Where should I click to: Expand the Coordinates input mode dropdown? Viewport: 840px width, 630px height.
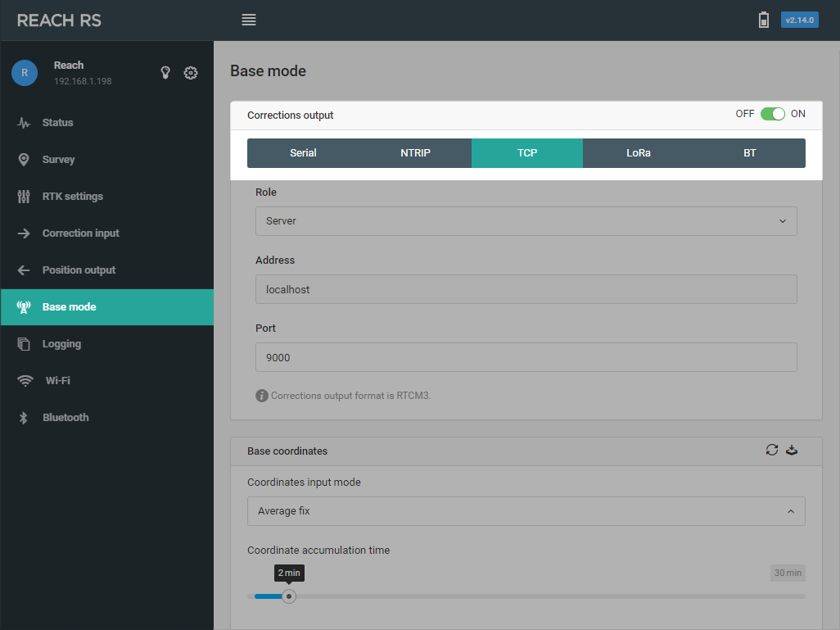pyautogui.click(x=526, y=511)
